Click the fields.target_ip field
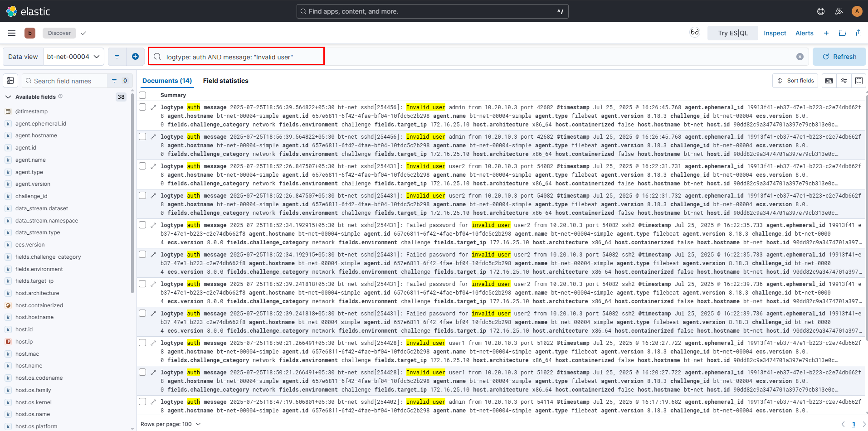868x431 pixels. pos(34,281)
